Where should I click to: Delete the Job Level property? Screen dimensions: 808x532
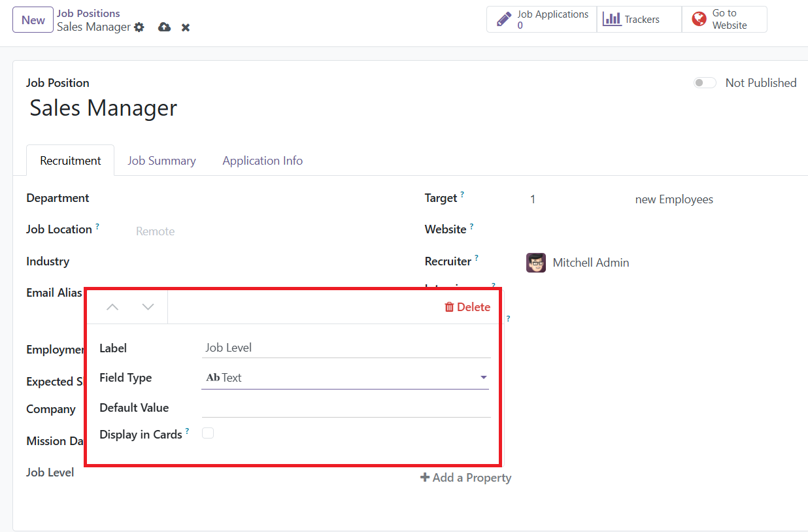click(x=467, y=307)
